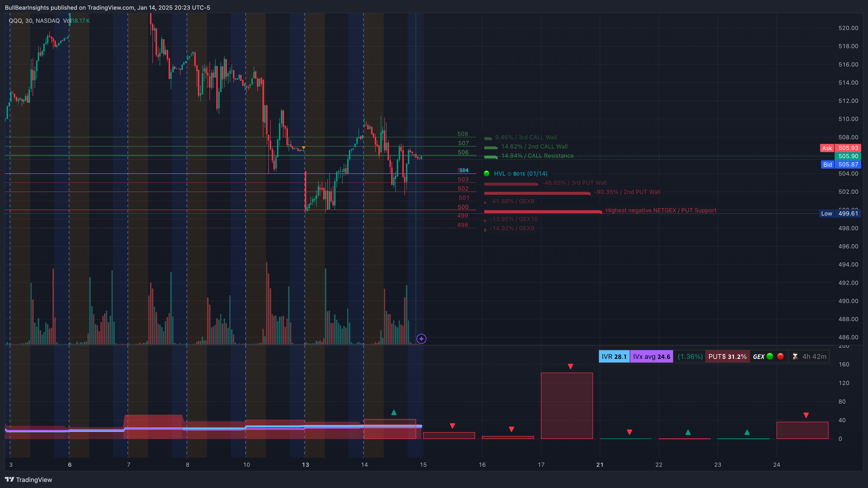Click the 2nd PUT Wall red bar
This screenshot has width=868, height=488.
[x=537, y=193]
